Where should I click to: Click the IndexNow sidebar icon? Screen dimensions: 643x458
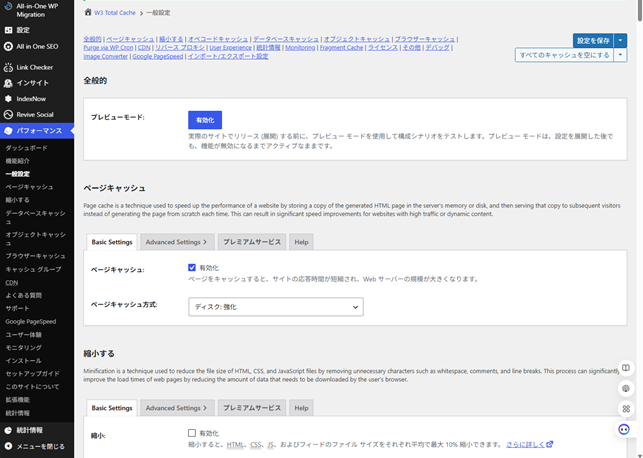[x=8, y=99]
